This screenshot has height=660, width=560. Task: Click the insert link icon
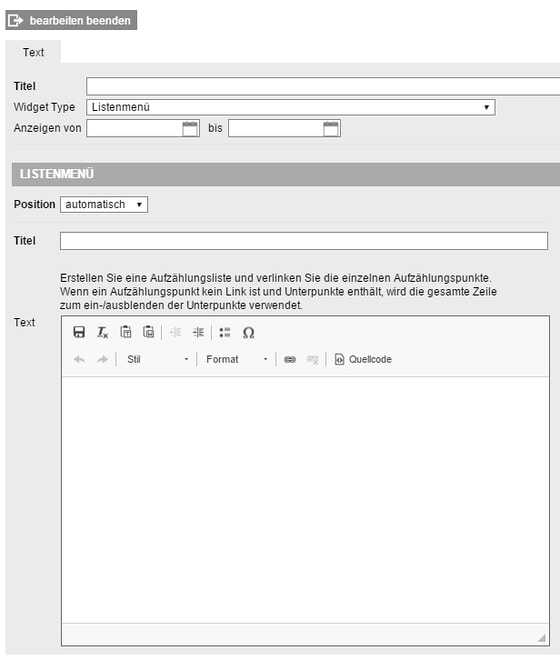coord(290,359)
